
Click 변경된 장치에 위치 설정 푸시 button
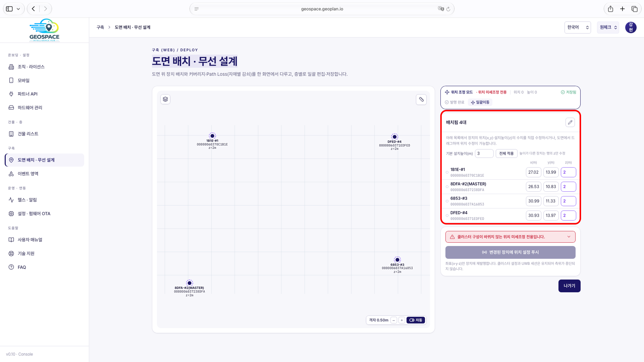[510, 252]
